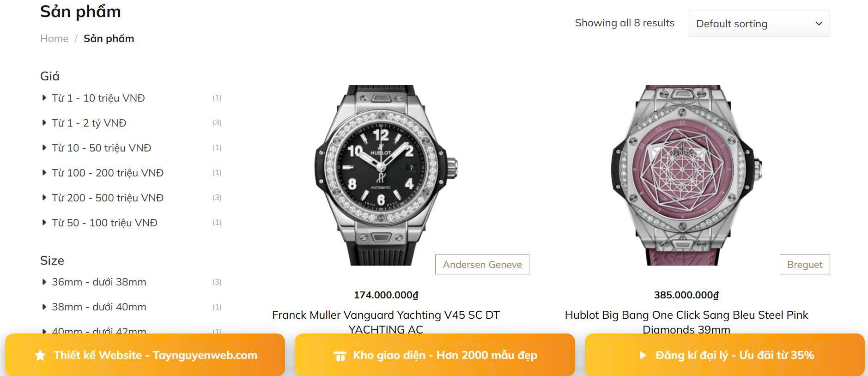868x376 pixels.
Task: Filter by Từ 200 - 500 triệu VNĐ
Action: [x=107, y=198]
